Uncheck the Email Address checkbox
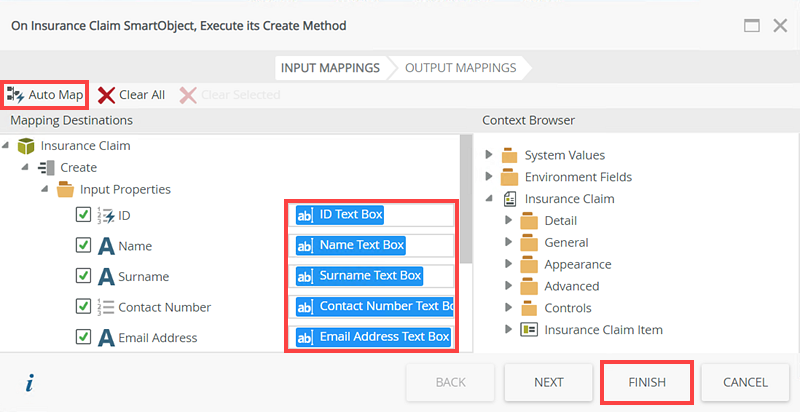The width and height of the screenshot is (800, 412). click(x=84, y=337)
